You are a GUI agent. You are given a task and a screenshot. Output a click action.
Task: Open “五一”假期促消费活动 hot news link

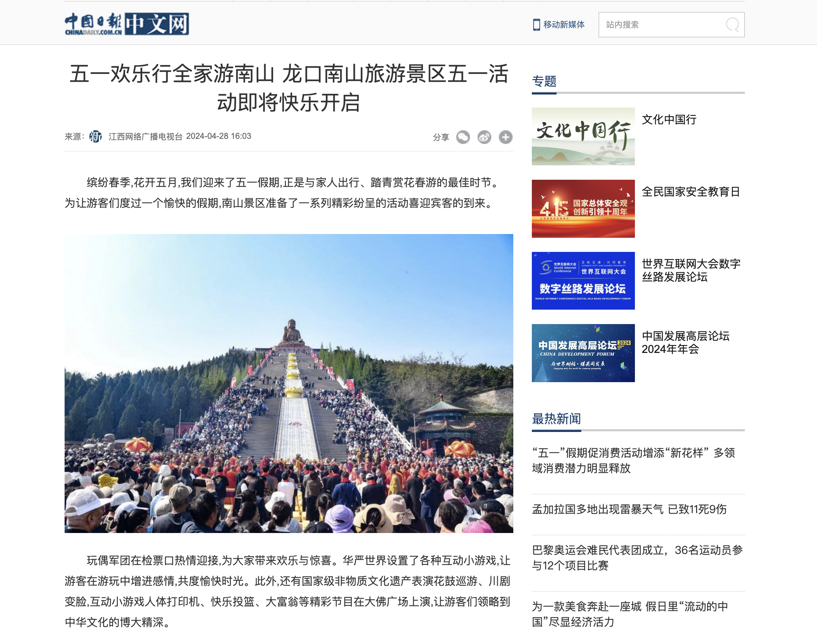tap(634, 460)
